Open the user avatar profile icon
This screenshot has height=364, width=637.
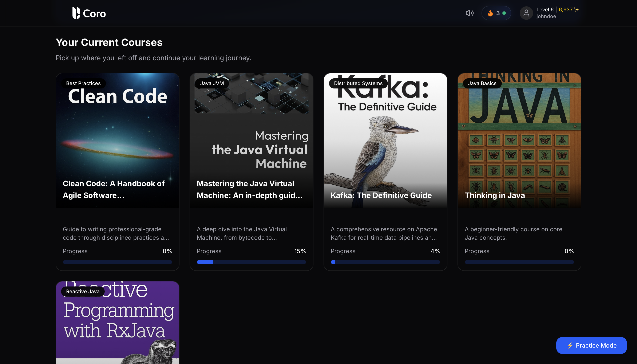(x=526, y=13)
